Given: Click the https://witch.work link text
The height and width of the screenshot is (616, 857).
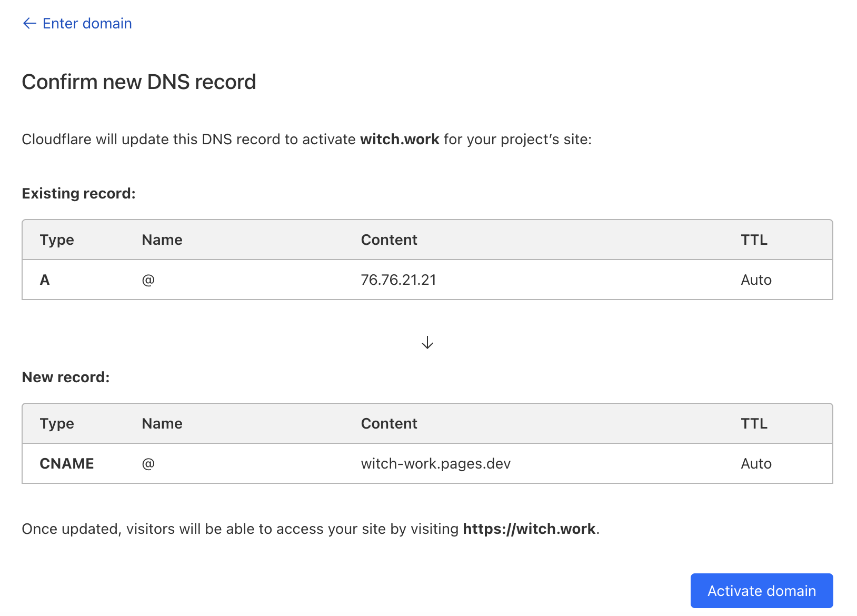Looking at the screenshot, I should point(528,529).
